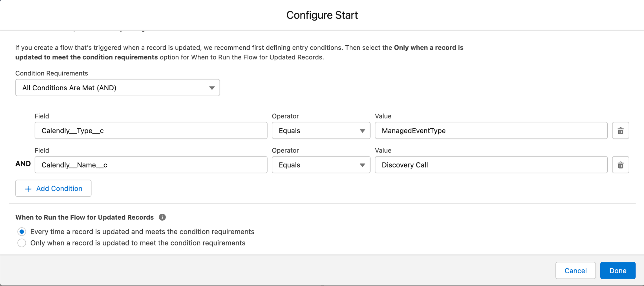
Task: Click the Configure Start dialog title
Action: pyautogui.click(x=322, y=15)
